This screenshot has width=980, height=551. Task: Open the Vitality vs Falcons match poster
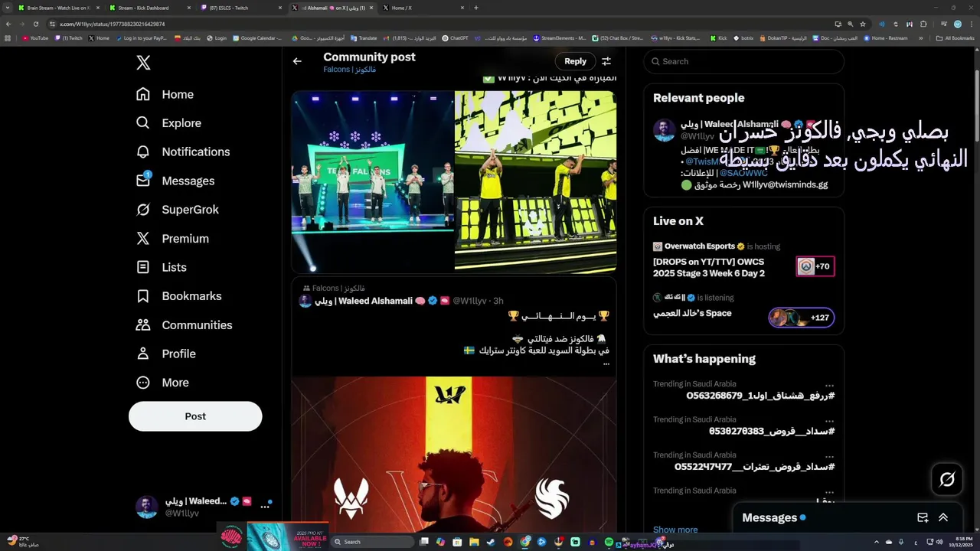pyautogui.click(x=453, y=455)
